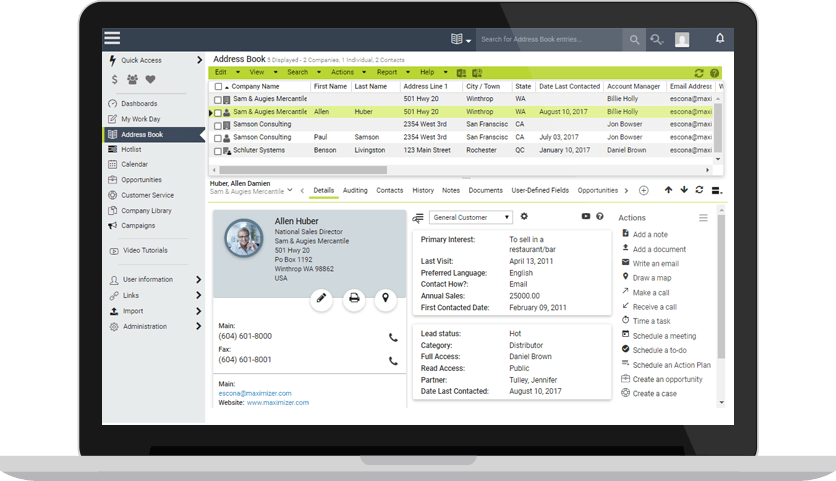
Task: Check the Samson Consulting company row checkbox
Action: pos(218,126)
